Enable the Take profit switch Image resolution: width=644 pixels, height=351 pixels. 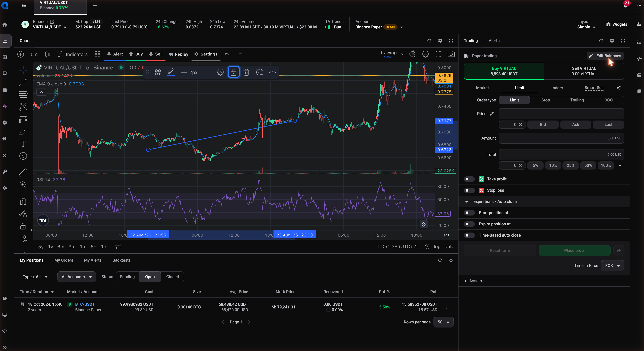click(x=469, y=179)
